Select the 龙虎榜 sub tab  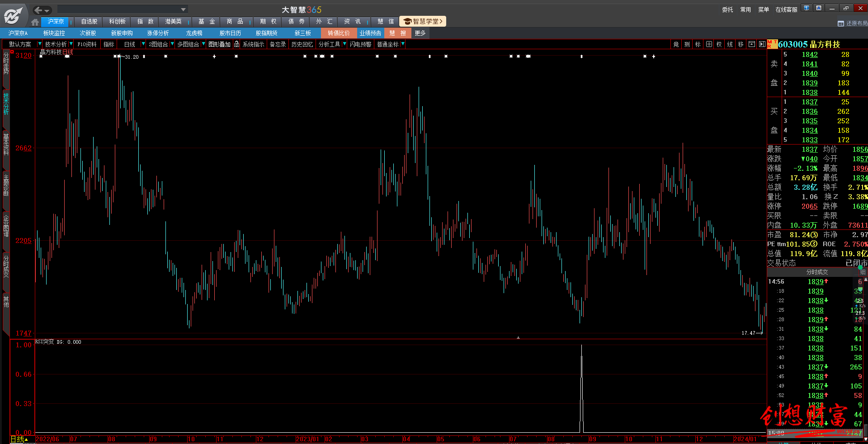click(194, 33)
